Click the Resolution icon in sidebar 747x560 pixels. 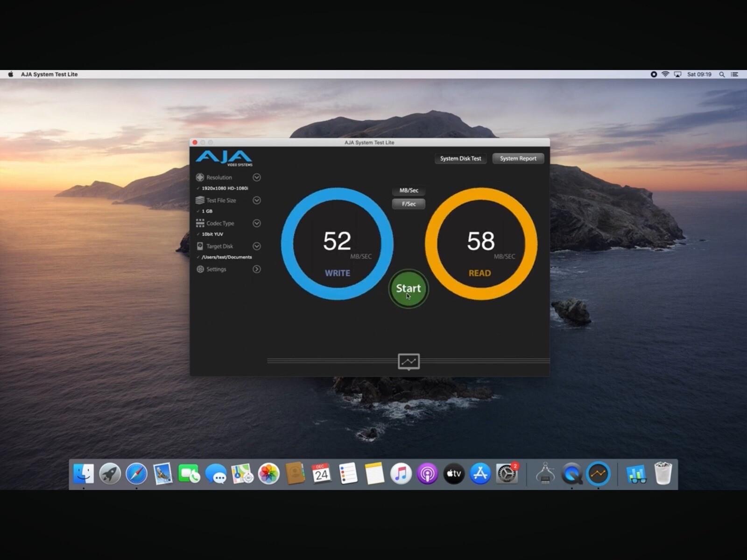click(200, 177)
